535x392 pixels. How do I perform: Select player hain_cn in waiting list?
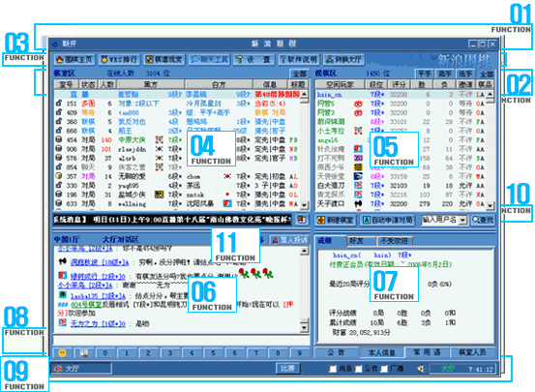[401, 94]
